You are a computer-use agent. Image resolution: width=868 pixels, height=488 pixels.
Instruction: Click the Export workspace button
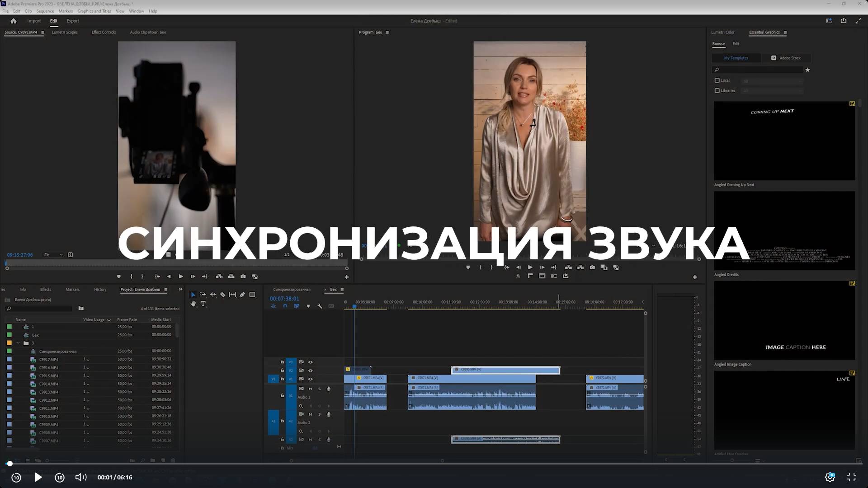pos(72,21)
